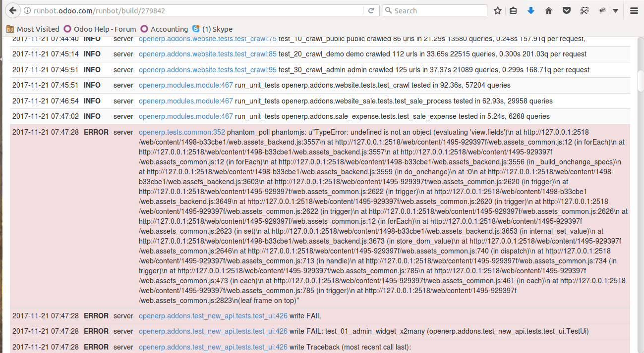The width and height of the screenshot is (644, 353).
Task: Open module:467 link for test_sale_expense row
Action: [186, 116]
